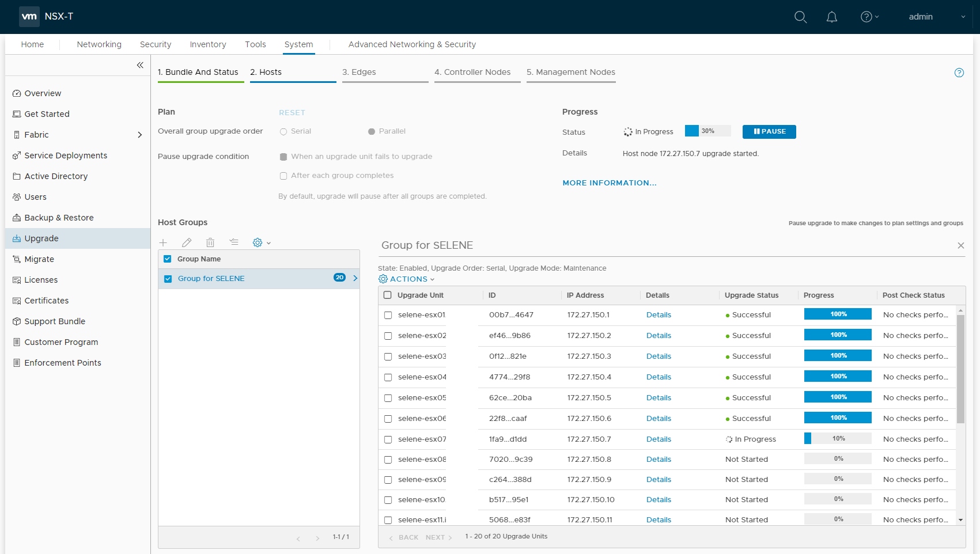Collapse the left navigation sidebar
The image size is (980, 554).
tap(140, 65)
